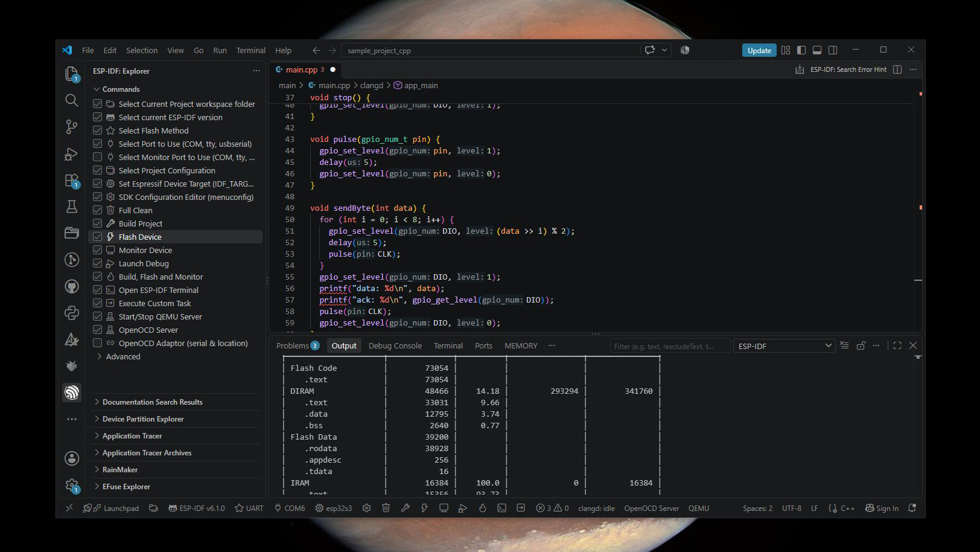
Task: Click the esp32s3 target in status bar
Action: click(x=334, y=508)
